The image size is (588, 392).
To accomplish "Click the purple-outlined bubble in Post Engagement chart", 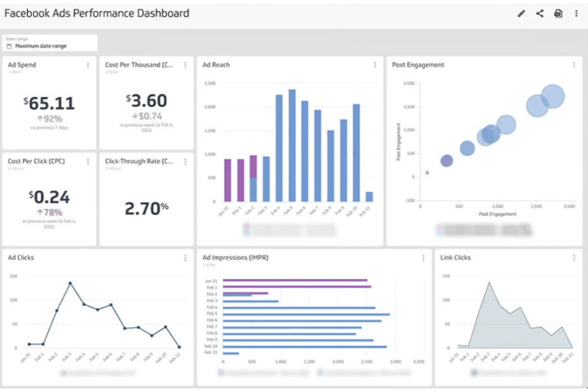I will point(447,160).
